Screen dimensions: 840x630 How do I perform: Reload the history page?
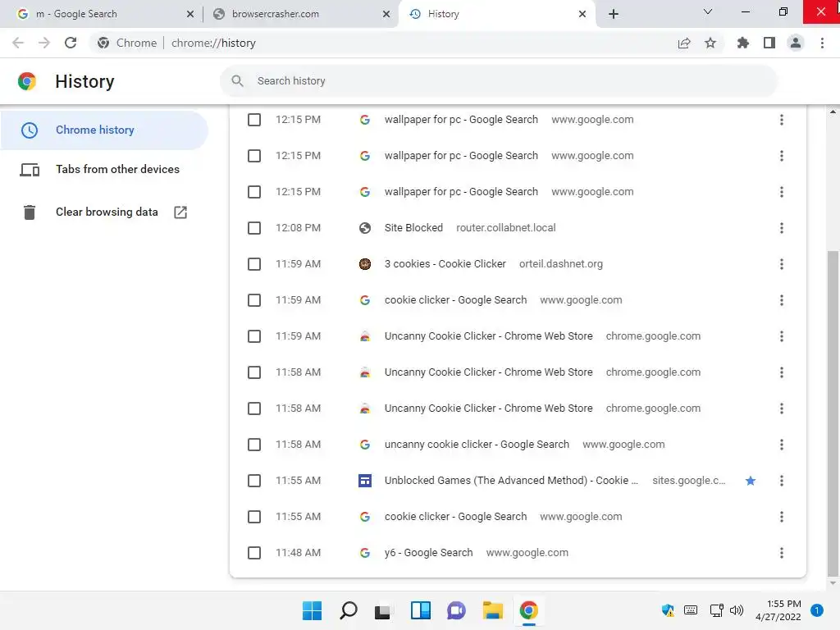pos(71,43)
